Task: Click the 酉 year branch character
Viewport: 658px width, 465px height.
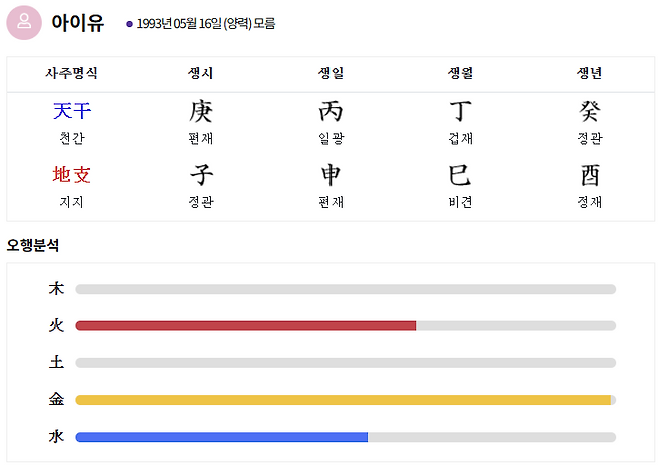Action: tap(590, 175)
